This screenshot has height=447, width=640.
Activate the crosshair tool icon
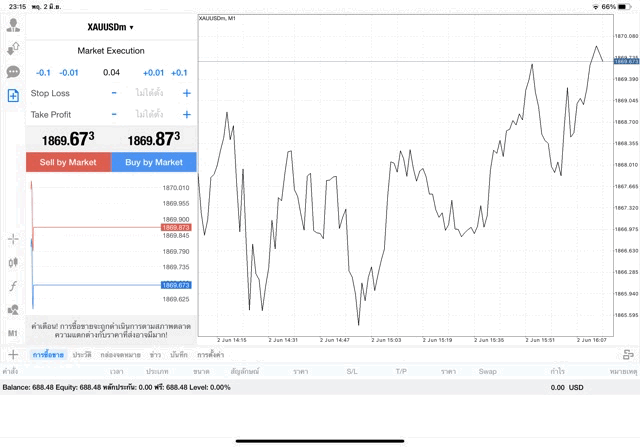click(x=13, y=239)
